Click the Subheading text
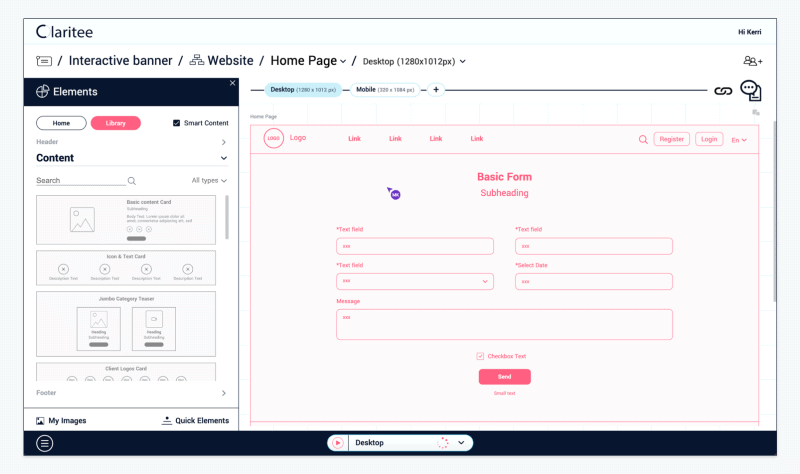The width and height of the screenshot is (800, 474). pos(505,193)
